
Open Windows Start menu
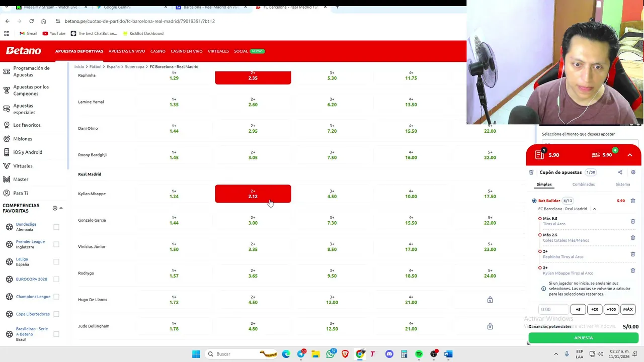196,354
